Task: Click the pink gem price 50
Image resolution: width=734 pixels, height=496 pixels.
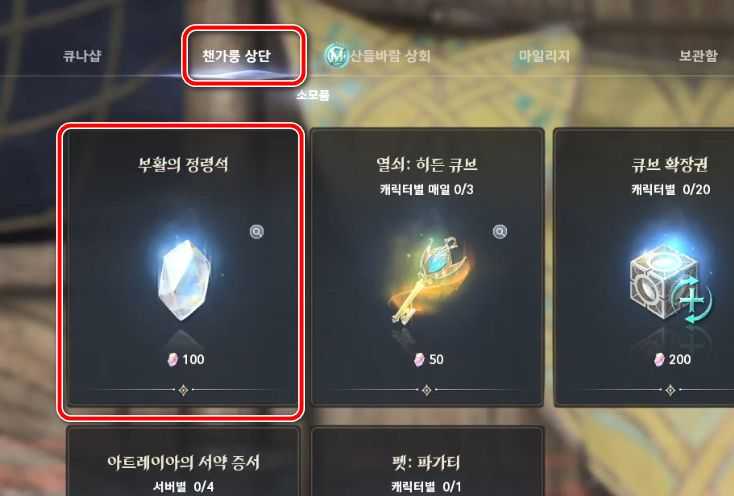Action: tap(429, 359)
